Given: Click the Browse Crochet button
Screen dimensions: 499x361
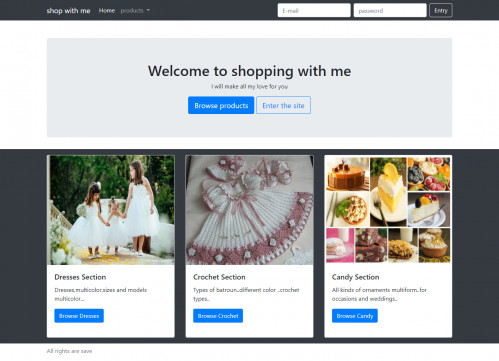Looking at the screenshot, I should pos(218,316).
